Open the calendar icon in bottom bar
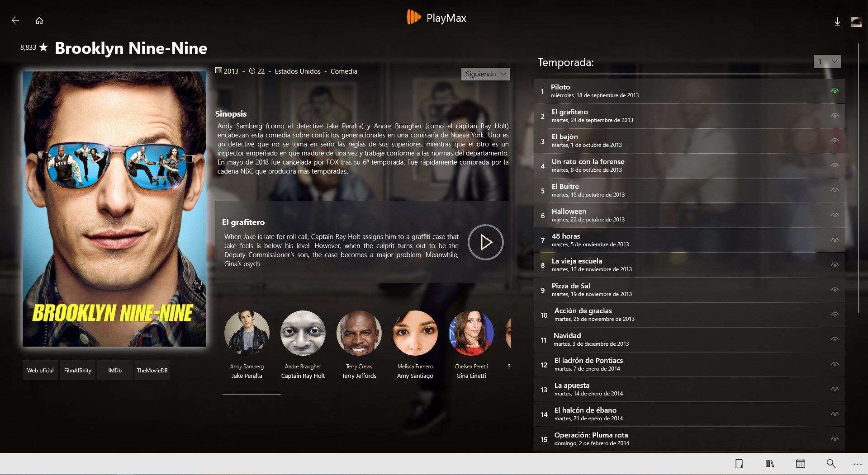The height and width of the screenshot is (475, 868). coord(801,464)
